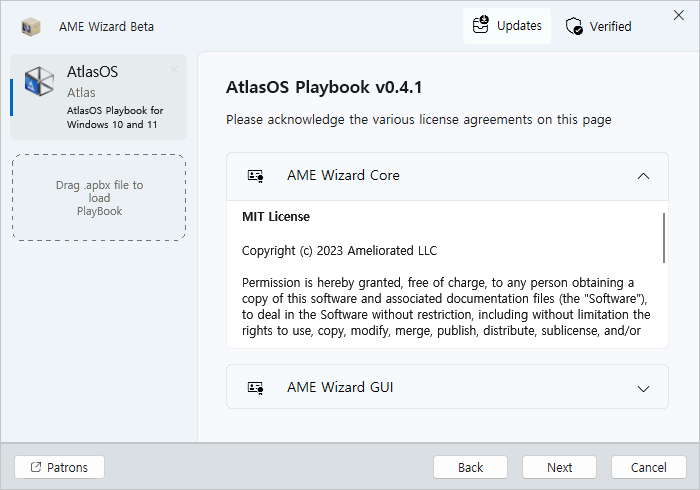The height and width of the screenshot is (490, 700).
Task: Click the AtlasOS Playbook v0.4.1 title
Action: click(x=324, y=87)
